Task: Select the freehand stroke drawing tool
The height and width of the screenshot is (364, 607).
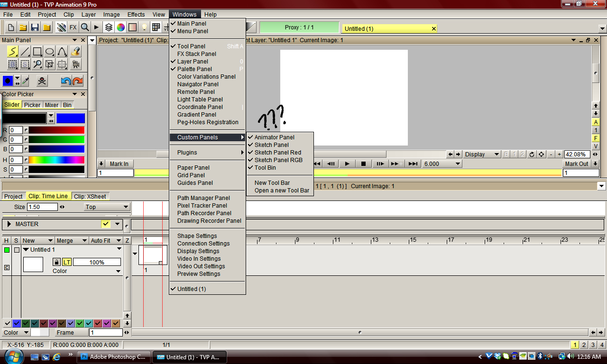Action: click(x=13, y=51)
